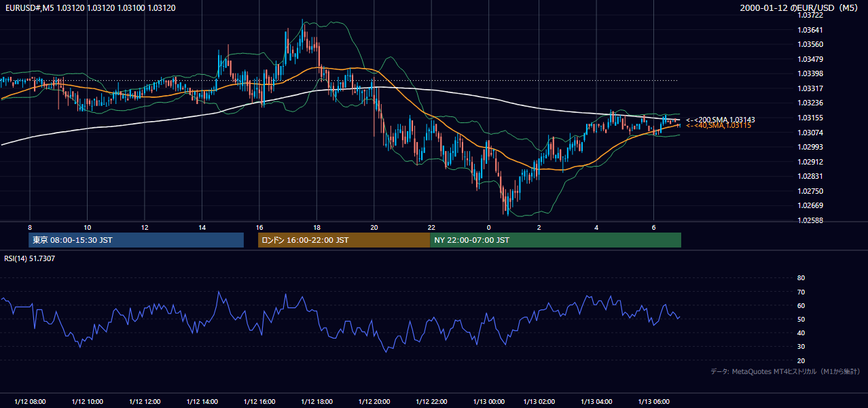Click RSI scale level 20
Image resolution: width=868 pixels, height=408 pixels.
pos(801,360)
